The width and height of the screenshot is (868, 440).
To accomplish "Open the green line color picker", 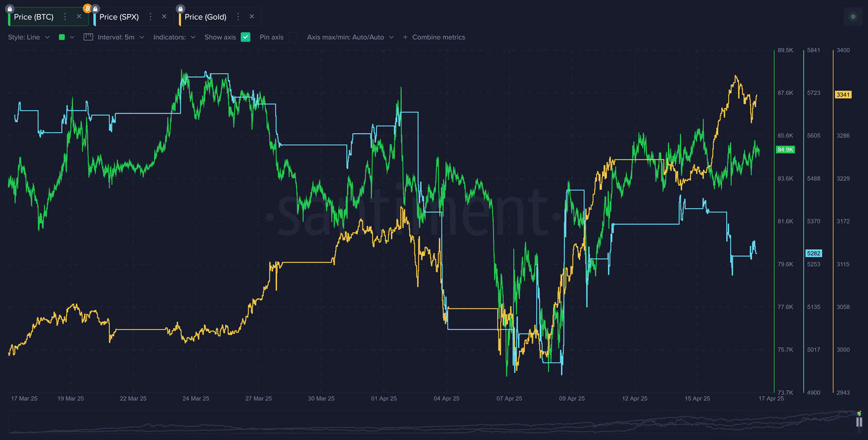I will pos(66,37).
